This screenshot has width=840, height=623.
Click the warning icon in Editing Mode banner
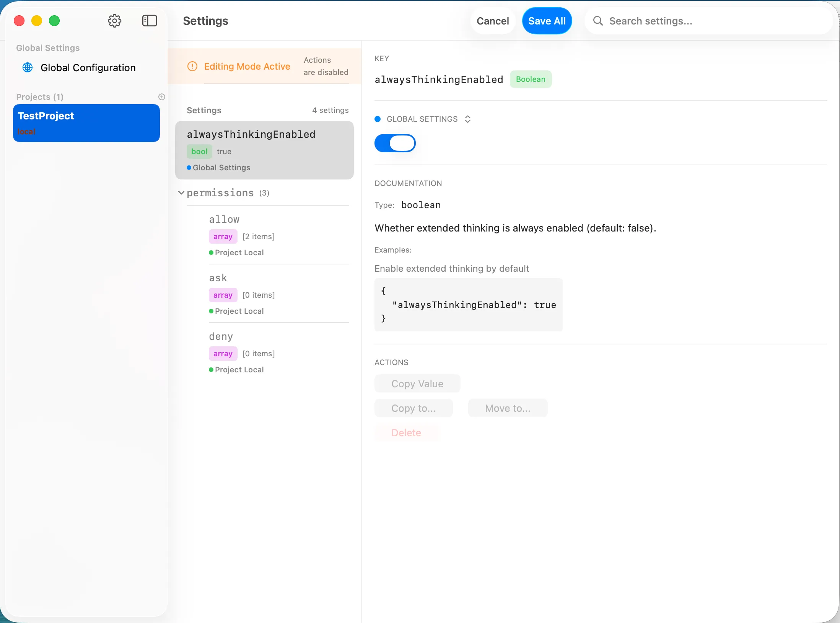(192, 66)
